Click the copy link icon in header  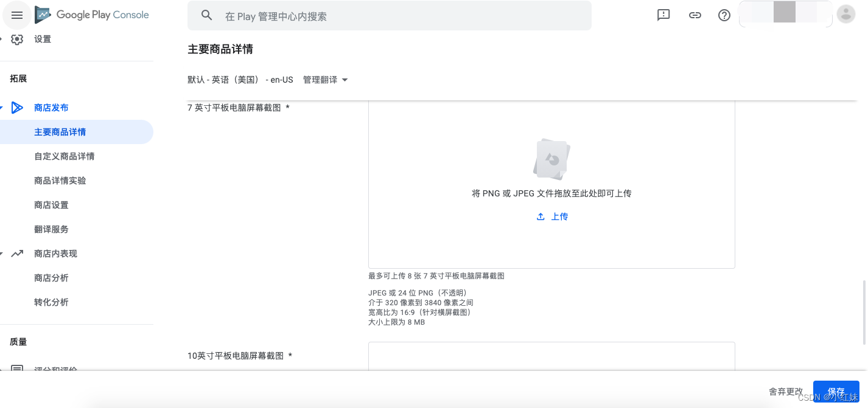[695, 15]
